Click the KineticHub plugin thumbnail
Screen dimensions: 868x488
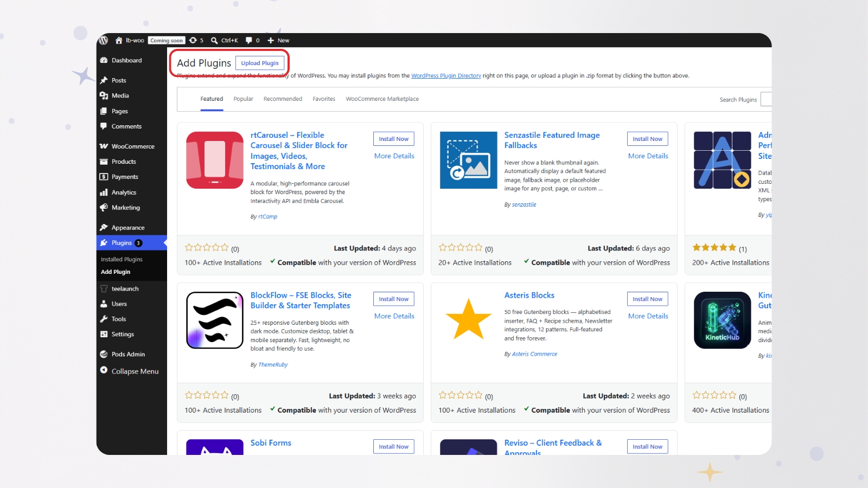pos(723,320)
